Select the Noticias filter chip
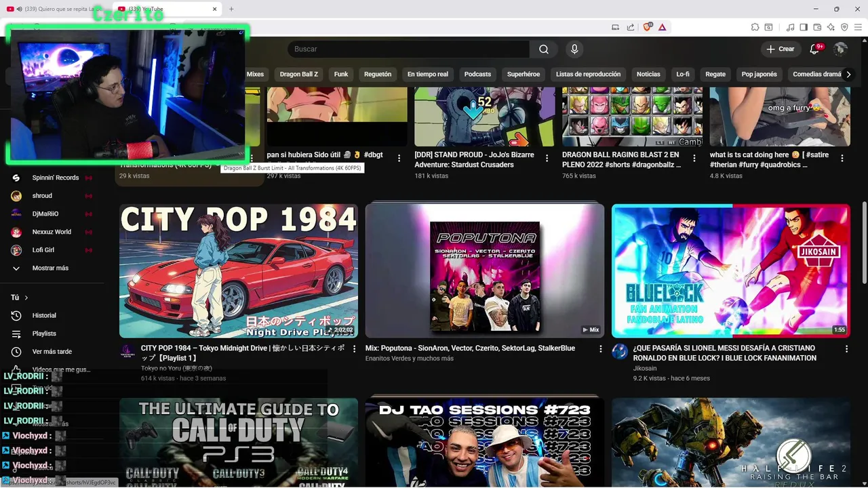868x488 pixels. click(648, 75)
